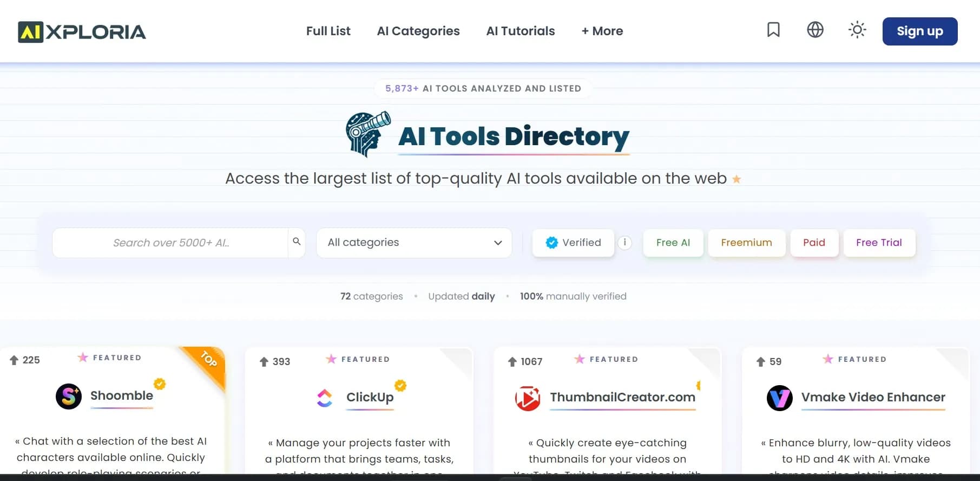Filter by Freemium tools
This screenshot has height=481, width=980.
pos(747,243)
